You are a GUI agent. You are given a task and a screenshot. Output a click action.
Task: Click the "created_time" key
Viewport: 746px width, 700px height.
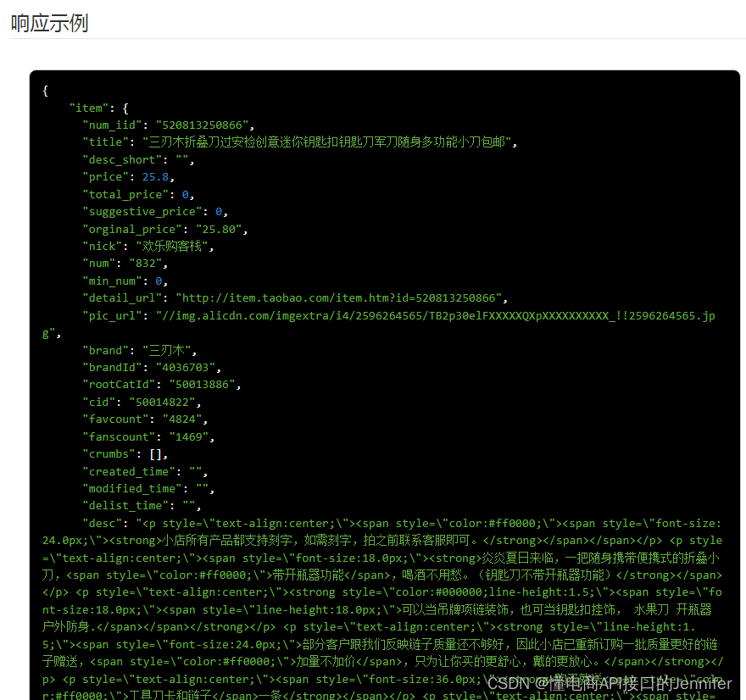129,472
